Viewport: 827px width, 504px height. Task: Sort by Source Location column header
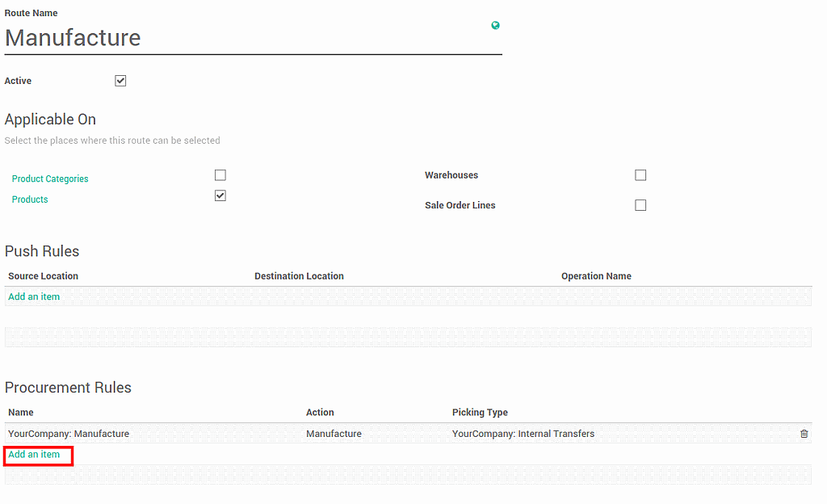tap(43, 276)
